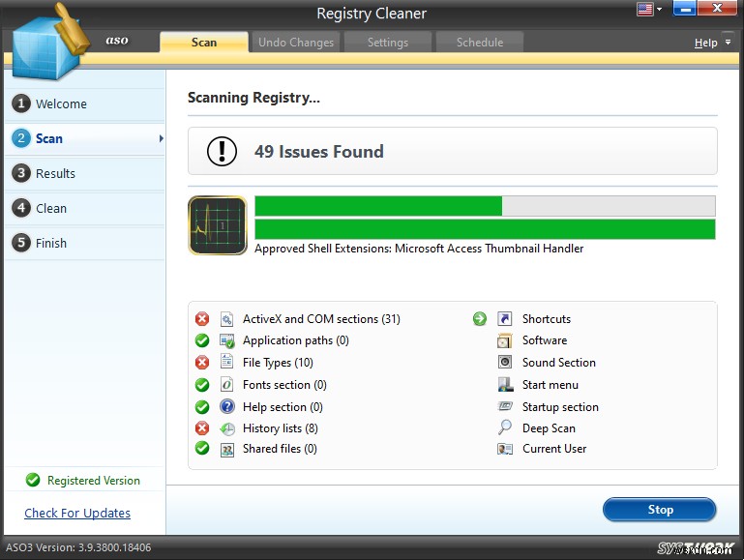
Task: Click the Software box icon
Action: (505, 340)
